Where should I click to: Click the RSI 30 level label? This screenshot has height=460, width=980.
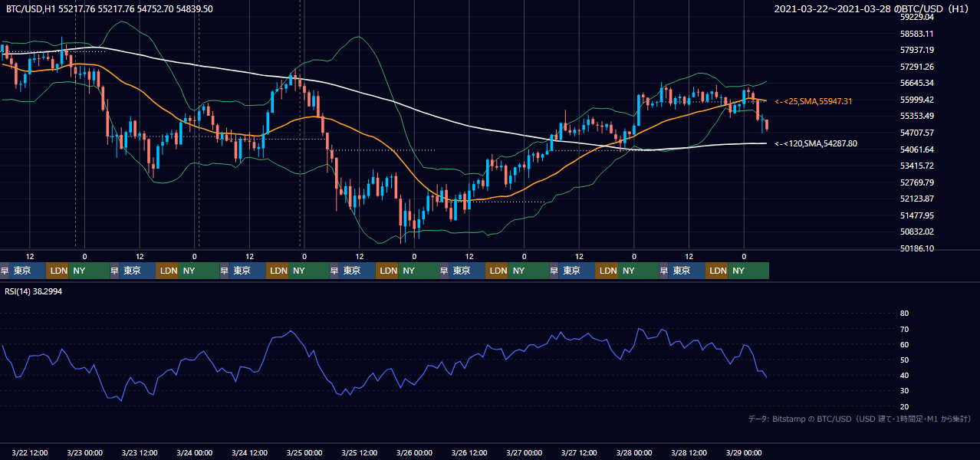pyautogui.click(x=904, y=391)
